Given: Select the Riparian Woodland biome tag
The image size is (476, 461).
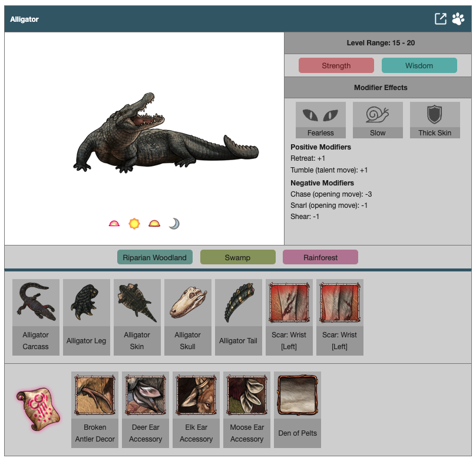Looking at the screenshot, I should point(154,257).
